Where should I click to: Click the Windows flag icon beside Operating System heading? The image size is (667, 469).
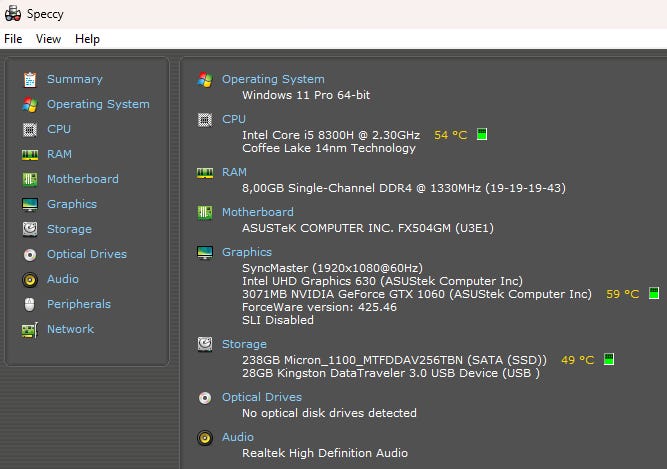point(205,80)
